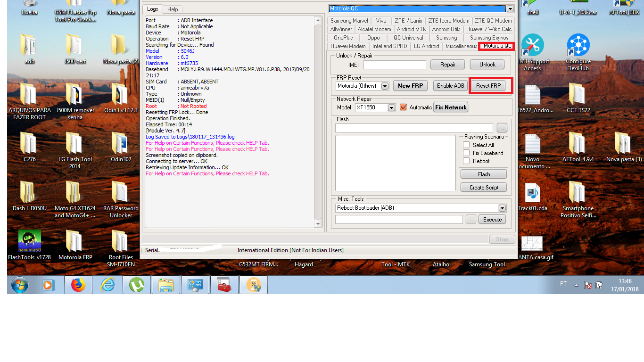Launch 'FlashTools_v1728' from the desktop
Image resolution: width=644 pixels, height=362 pixels.
coord(30,245)
